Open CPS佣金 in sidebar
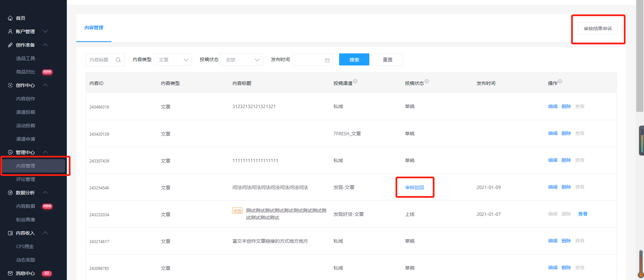The image size is (644, 280). point(25,246)
